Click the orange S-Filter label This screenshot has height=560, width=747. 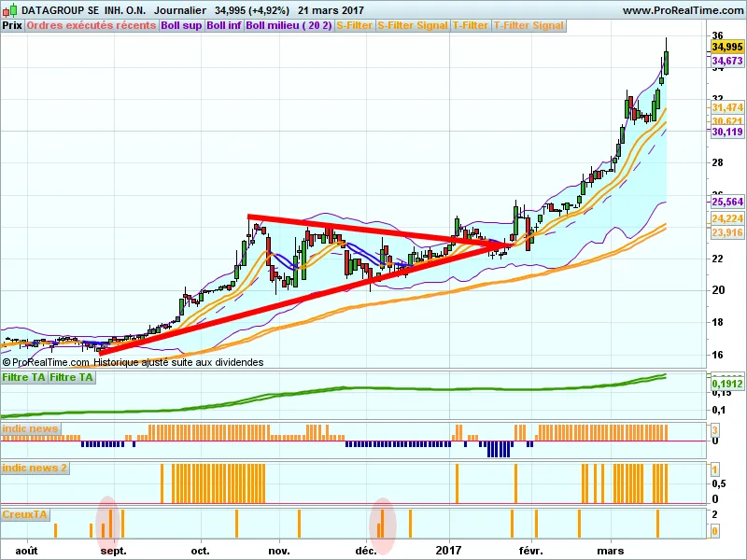(x=355, y=25)
